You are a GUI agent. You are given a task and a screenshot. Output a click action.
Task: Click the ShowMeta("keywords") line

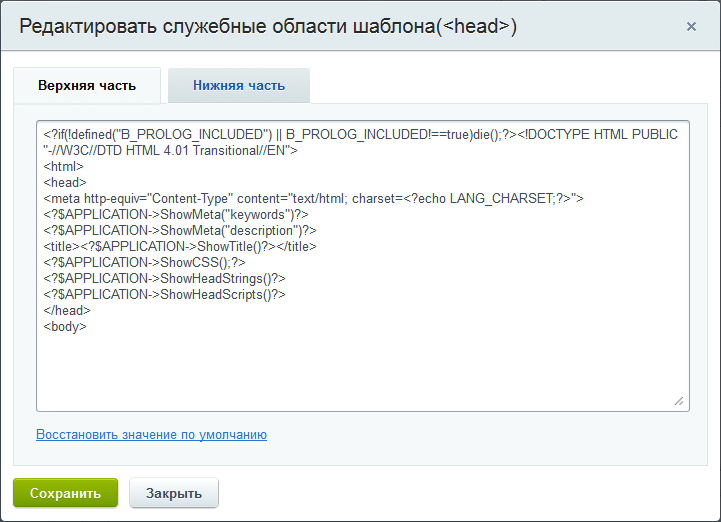[x=176, y=214]
